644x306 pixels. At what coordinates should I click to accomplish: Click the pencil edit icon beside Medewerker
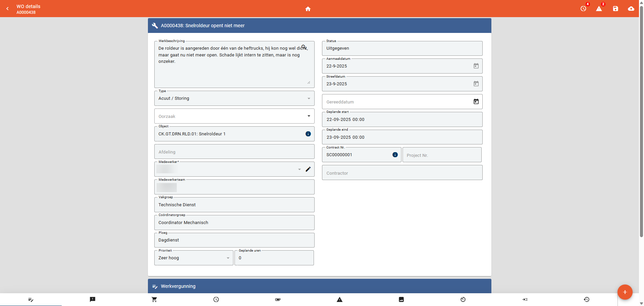308,169
